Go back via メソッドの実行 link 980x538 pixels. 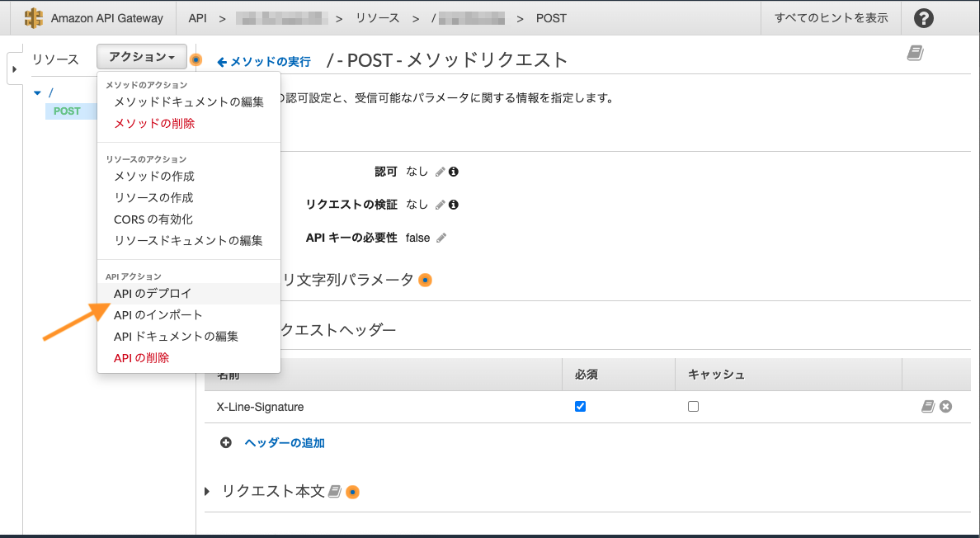click(x=264, y=62)
